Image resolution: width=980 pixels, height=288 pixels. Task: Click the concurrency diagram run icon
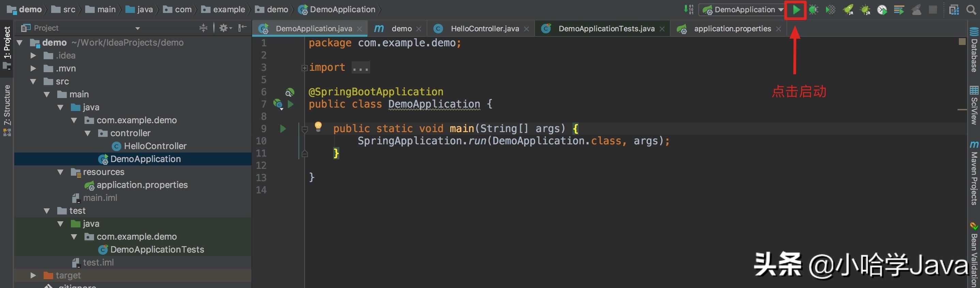pos(899,10)
